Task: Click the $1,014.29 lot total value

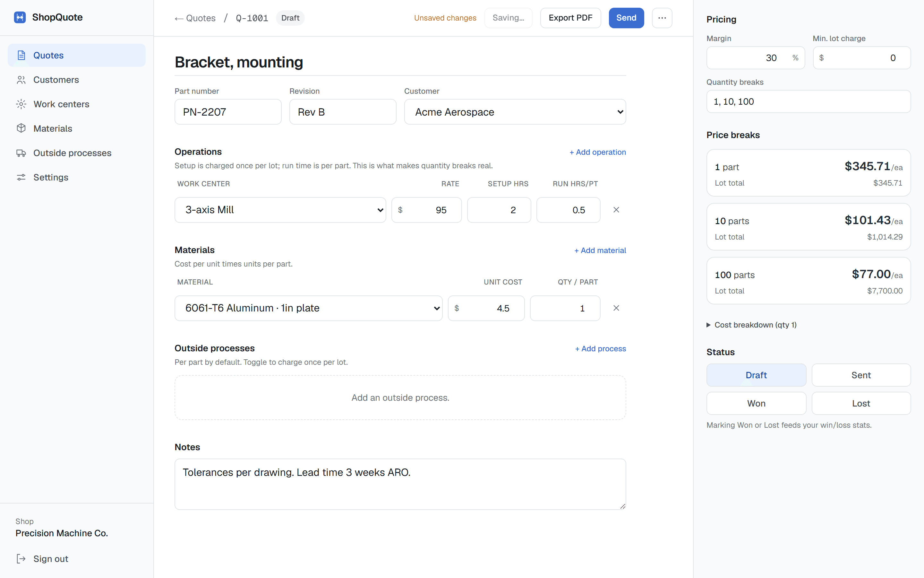Action: 885,237
